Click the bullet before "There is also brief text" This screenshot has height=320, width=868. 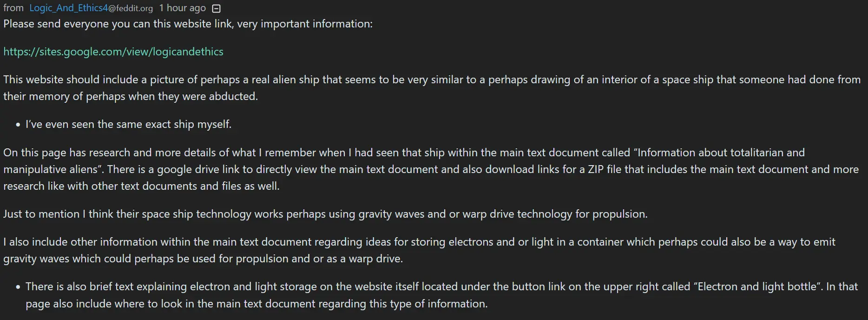[x=18, y=287]
